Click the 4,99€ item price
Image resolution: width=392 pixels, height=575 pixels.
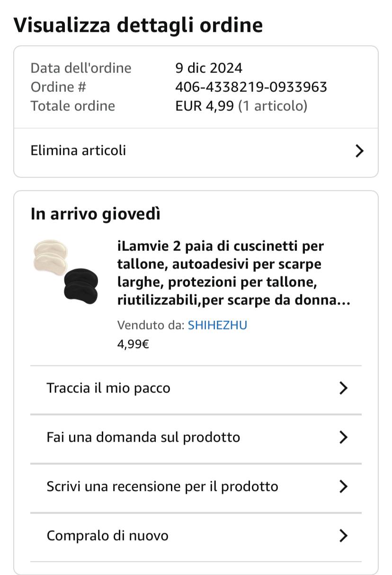click(133, 344)
